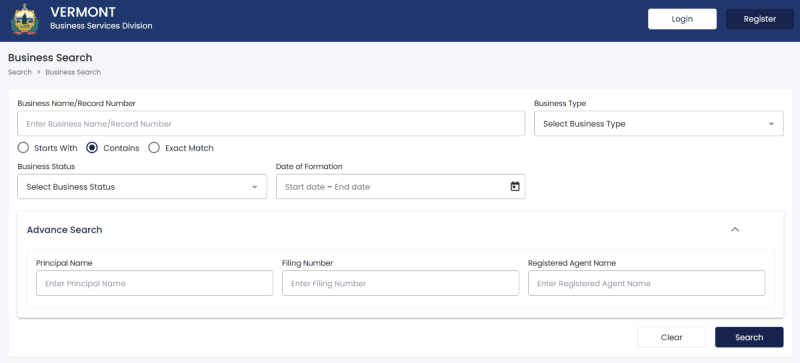Screen dimensions: 800x363
Task: Click the Register button
Action: (760, 19)
